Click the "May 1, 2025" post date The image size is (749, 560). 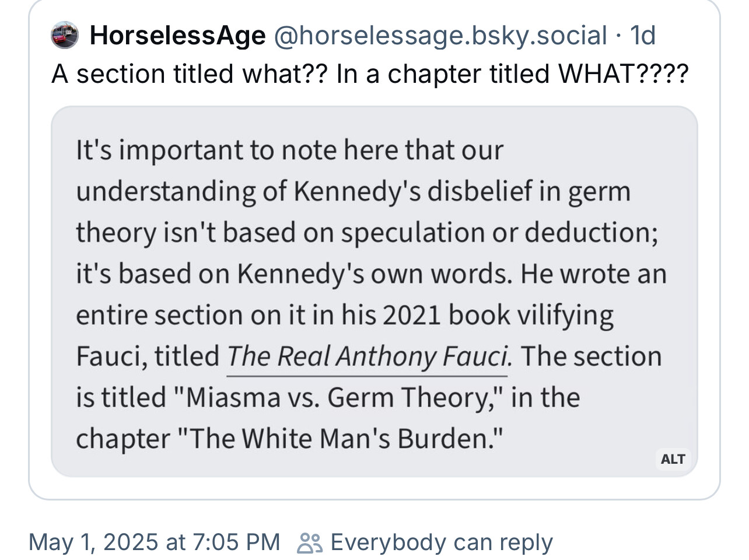[93, 542]
